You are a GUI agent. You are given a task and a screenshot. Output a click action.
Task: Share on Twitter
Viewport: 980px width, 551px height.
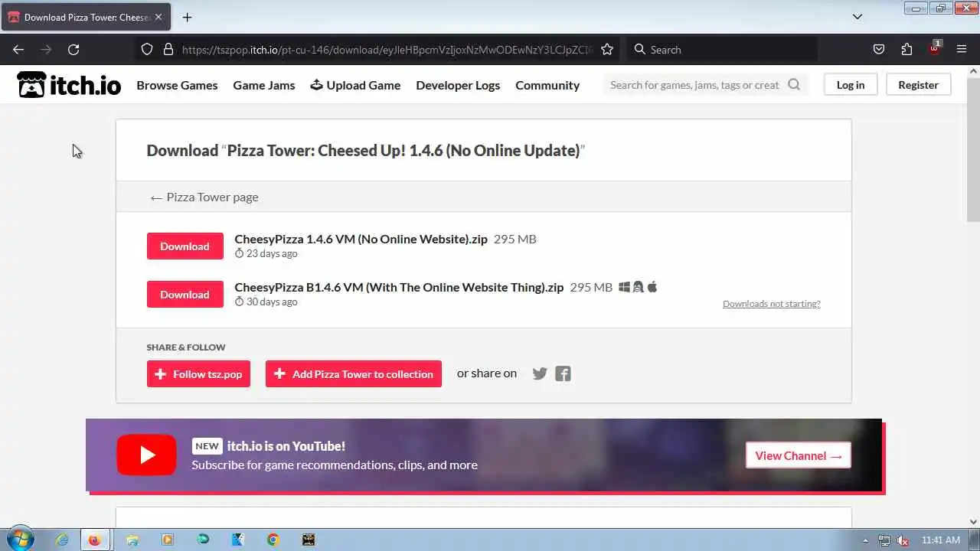(540, 373)
